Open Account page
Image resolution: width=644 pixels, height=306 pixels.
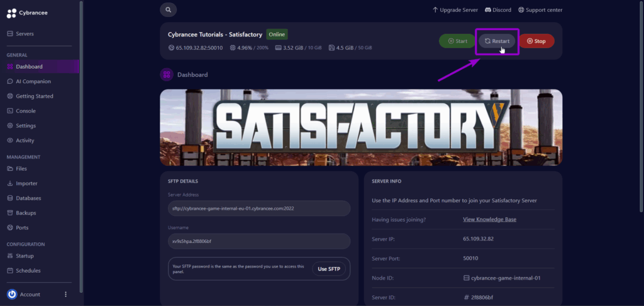(30, 295)
